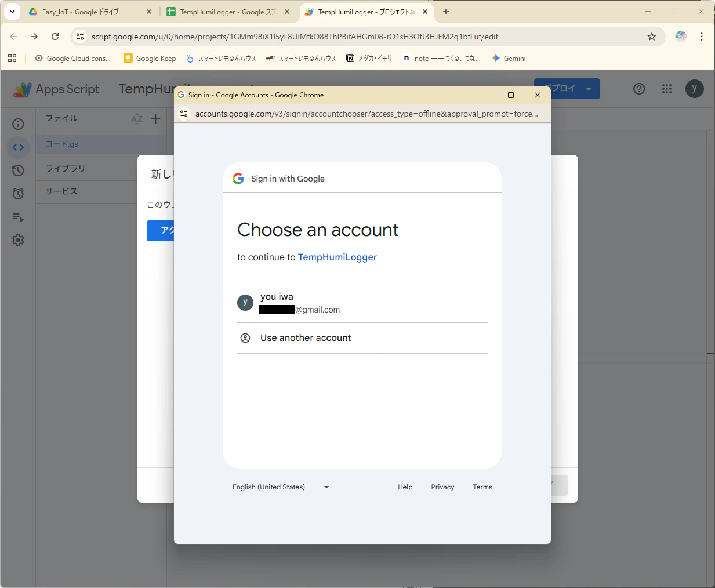
Task: Open the bookmarks apps grid icon
Action: tap(12, 58)
